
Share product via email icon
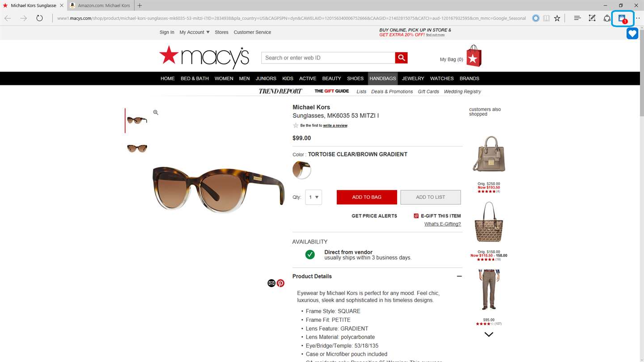pos(271,283)
